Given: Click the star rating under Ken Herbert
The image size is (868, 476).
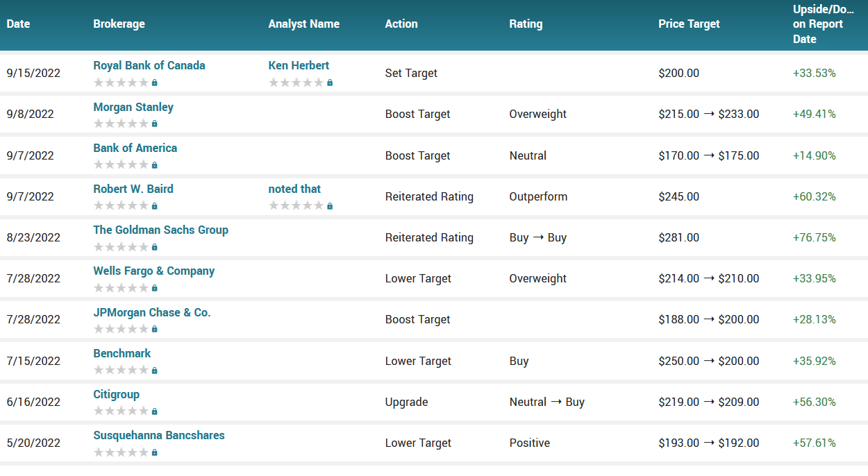Looking at the screenshot, I should tap(296, 83).
